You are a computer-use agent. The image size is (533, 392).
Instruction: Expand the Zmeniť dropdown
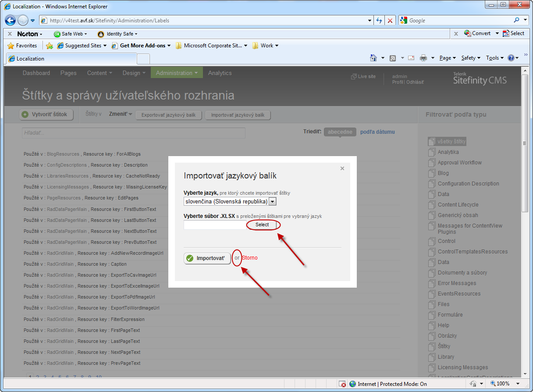[121, 114]
